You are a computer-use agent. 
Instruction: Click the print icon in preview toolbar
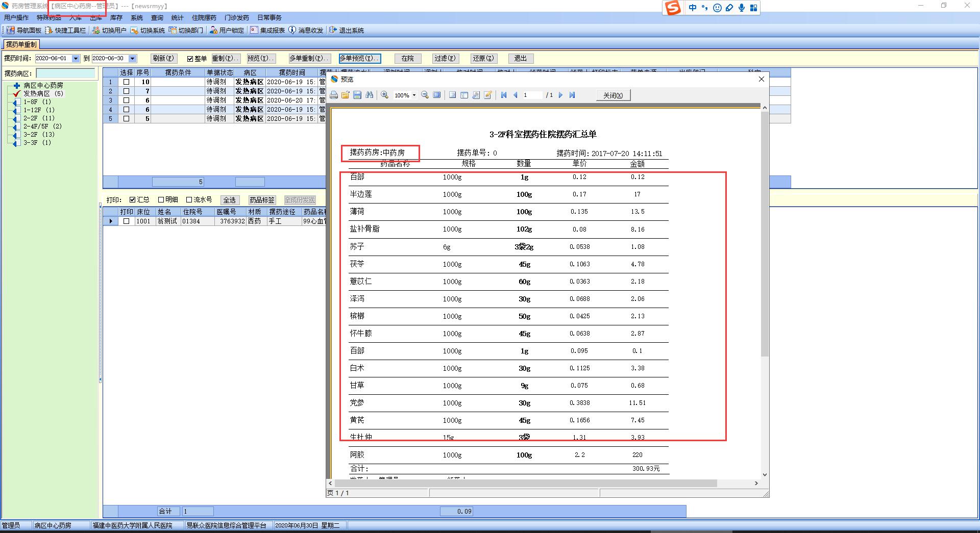[334, 95]
